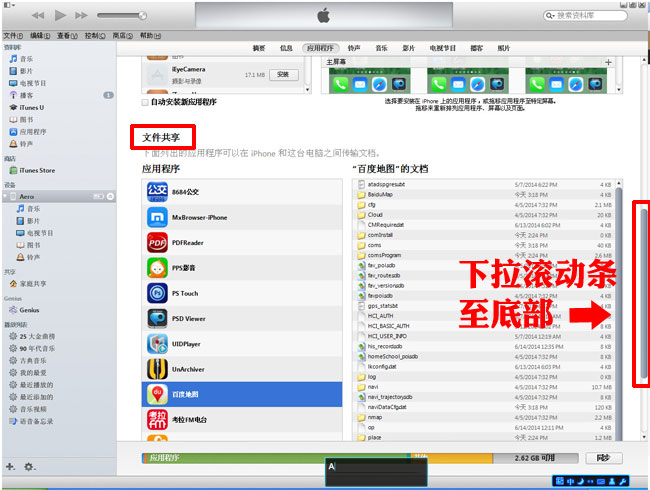Open the 我的最爱 playlist
This screenshot has height=490, width=650.
(28, 373)
